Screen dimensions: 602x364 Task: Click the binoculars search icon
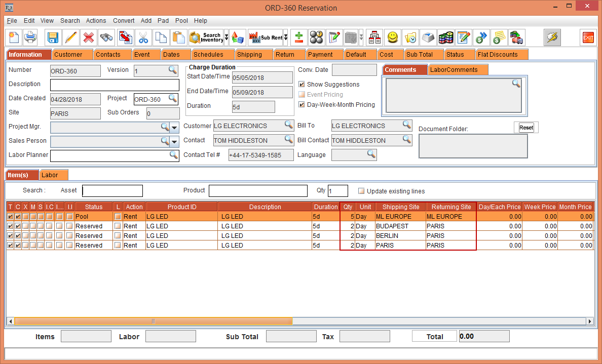pyautogui.click(x=106, y=37)
